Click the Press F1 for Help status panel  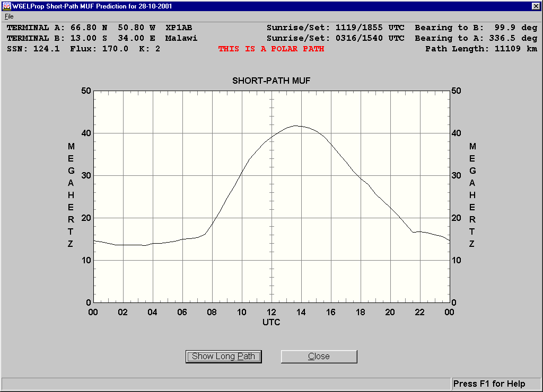point(496,384)
